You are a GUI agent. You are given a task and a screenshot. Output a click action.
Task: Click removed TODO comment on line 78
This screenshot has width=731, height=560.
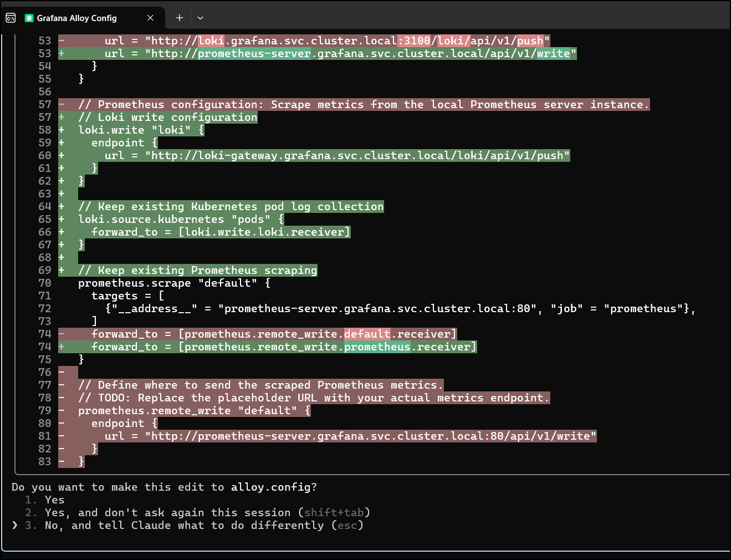[304, 398]
